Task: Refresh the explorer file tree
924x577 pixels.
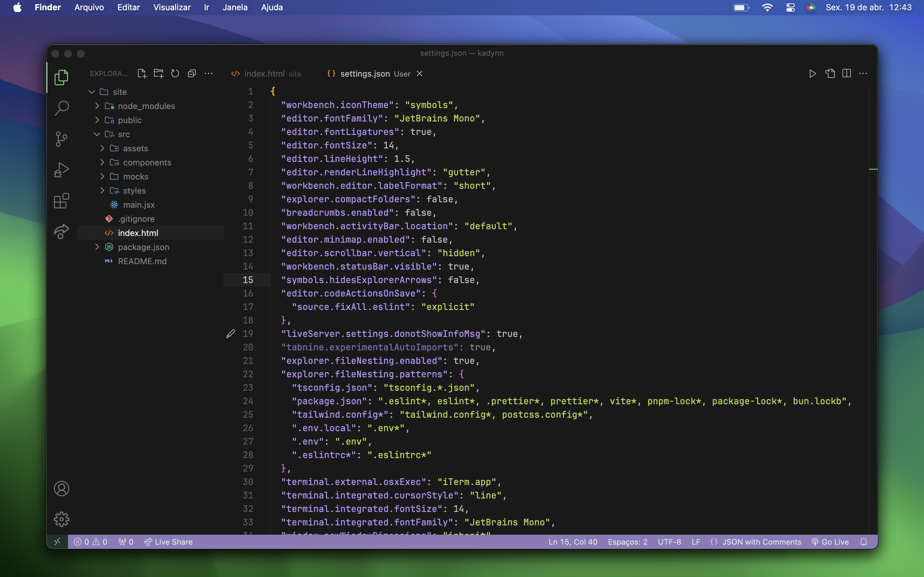Action: tap(175, 74)
